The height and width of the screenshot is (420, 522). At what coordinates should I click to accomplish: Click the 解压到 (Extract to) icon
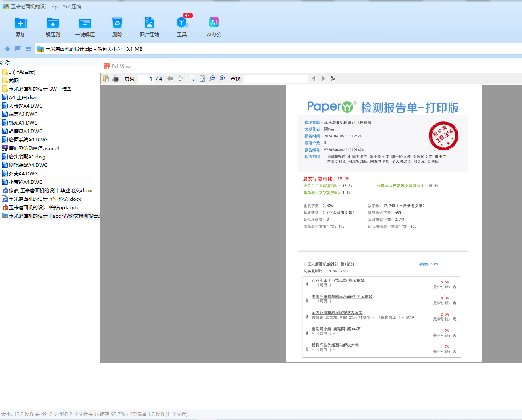pos(53,23)
